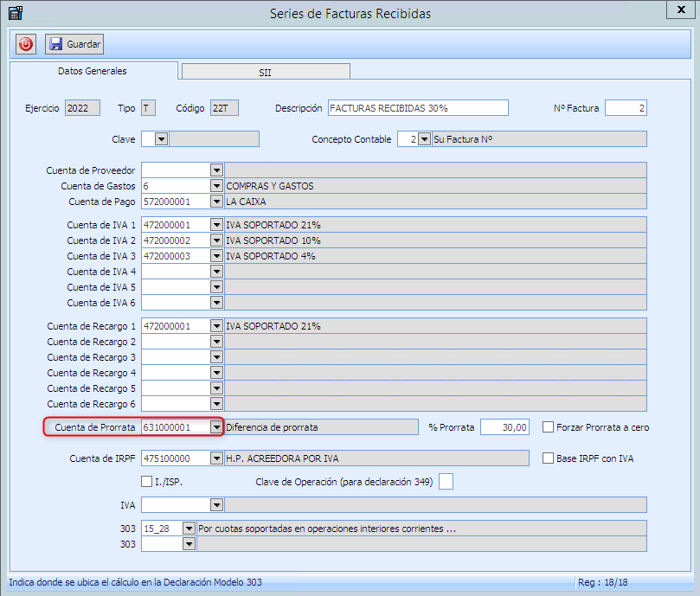Screen dimensions: 700x596
Task: Toggle Base IRPF con IVA checkbox
Action: pyautogui.click(x=549, y=458)
